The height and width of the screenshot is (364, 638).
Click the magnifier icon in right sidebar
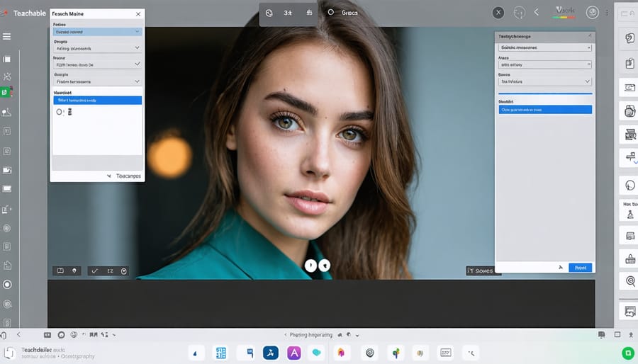(627, 281)
